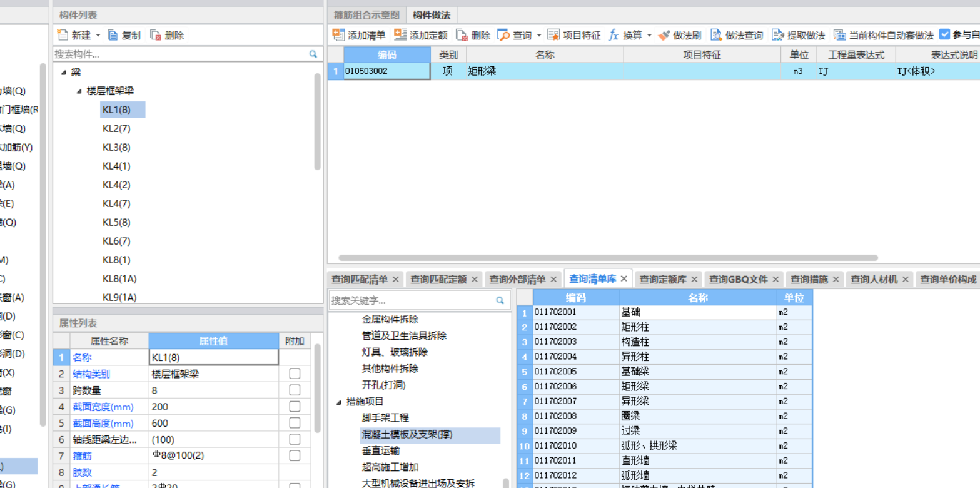Select 脚手架工程 in the tree
Screen dimensions: 980x488
point(385,418)
